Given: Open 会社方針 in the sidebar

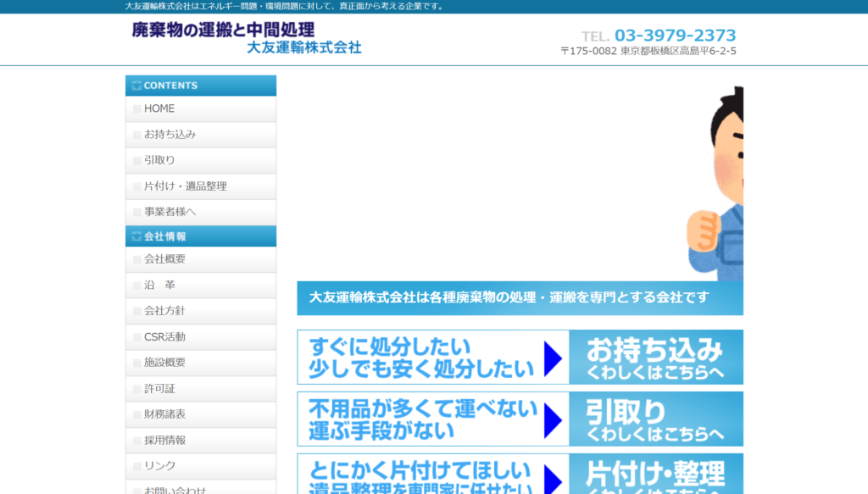Looking at the screenshot, I should tap(164, 311).
